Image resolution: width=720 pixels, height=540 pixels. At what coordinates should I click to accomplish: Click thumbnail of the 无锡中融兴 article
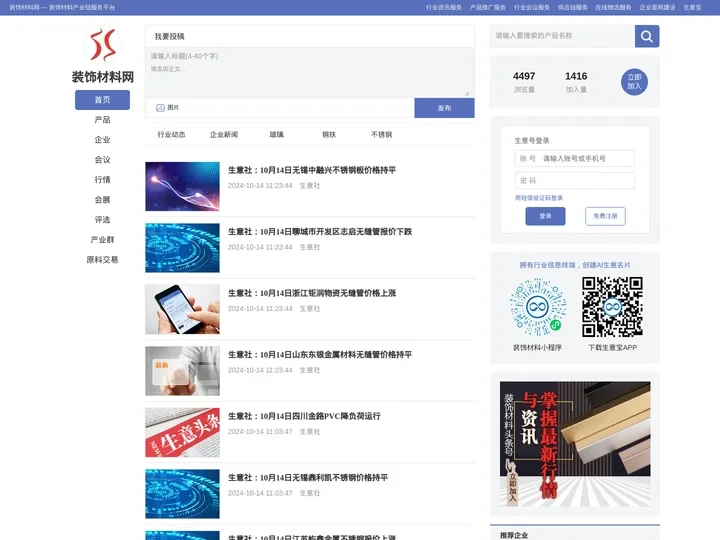click(182, 186)
